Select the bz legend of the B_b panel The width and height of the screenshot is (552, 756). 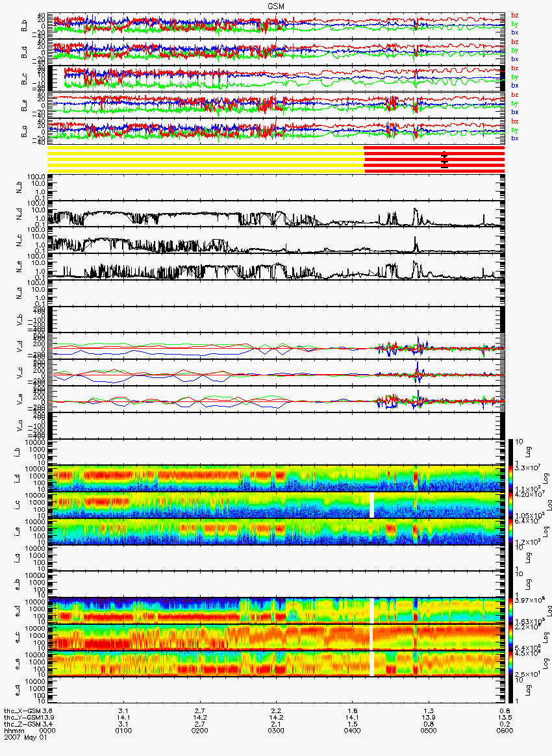515,16
